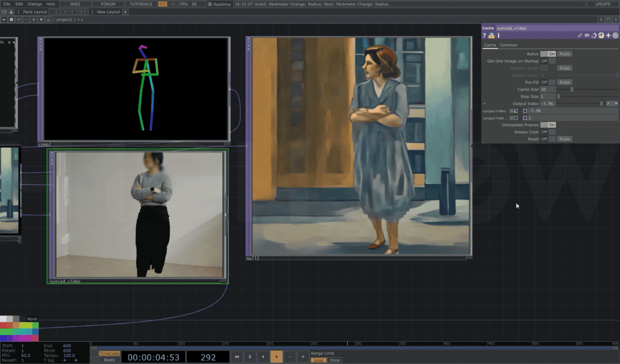
Task: Click the home network icon in path bar
Action: 48,19
